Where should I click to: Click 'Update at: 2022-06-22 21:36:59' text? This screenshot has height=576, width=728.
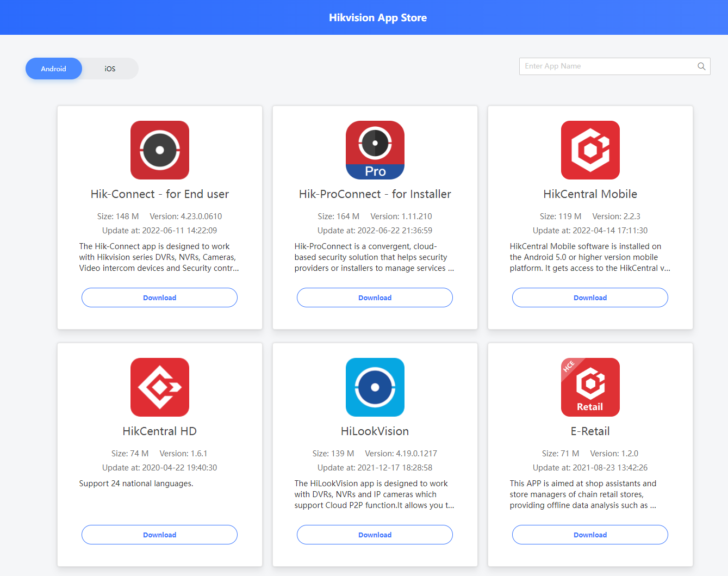click(375, 231)
